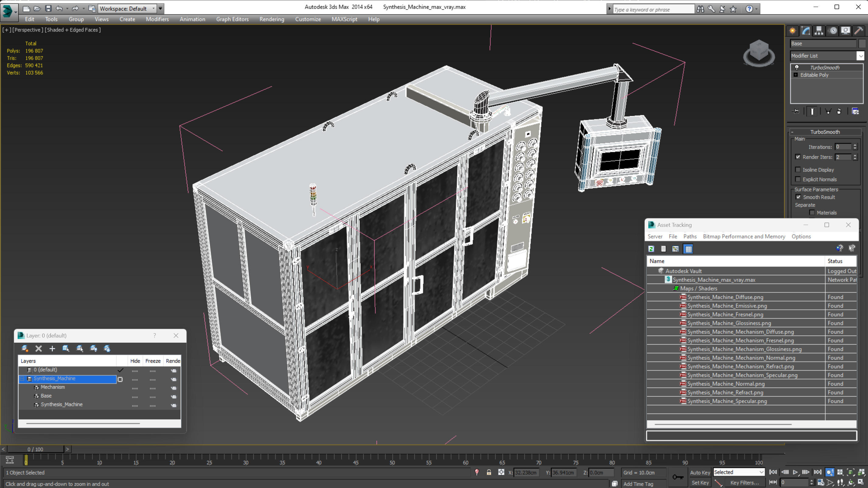
Task: Toggle the Render Iters checkbox
Action: click(x=798, y=157)
